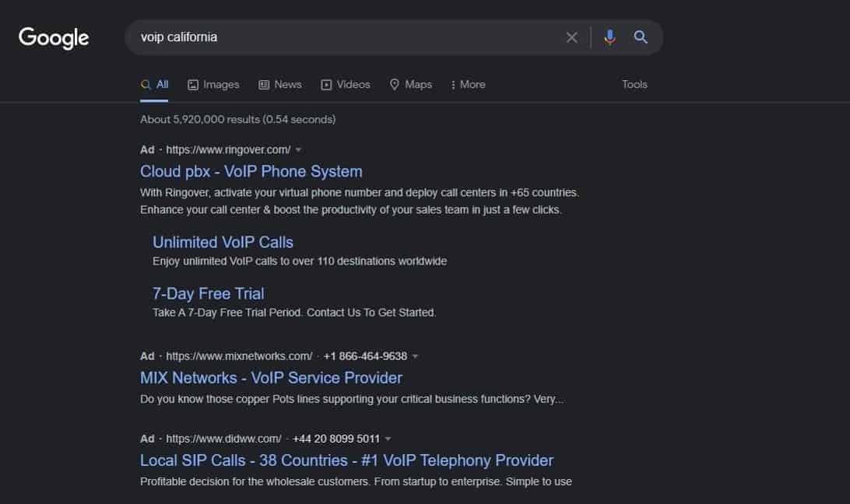The image size is (850, 504).
Task: Click the Google logo
Action: [54, 38]
